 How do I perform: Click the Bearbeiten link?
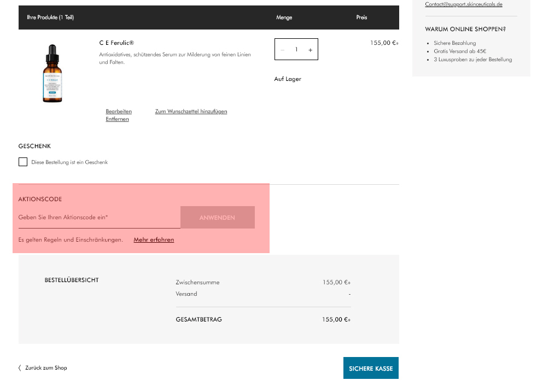point(119,111)
